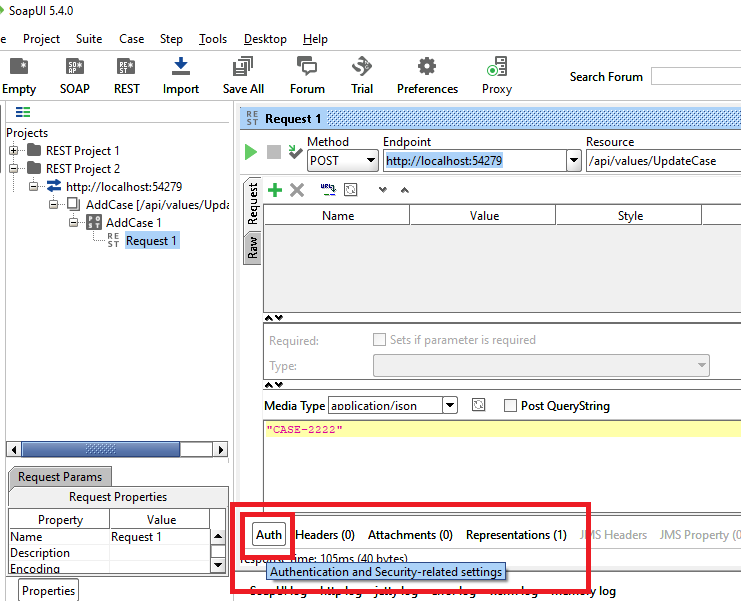The height and width of the screenshot is (601, 741).
Task: Open the Tools menu
Action: 213,39
